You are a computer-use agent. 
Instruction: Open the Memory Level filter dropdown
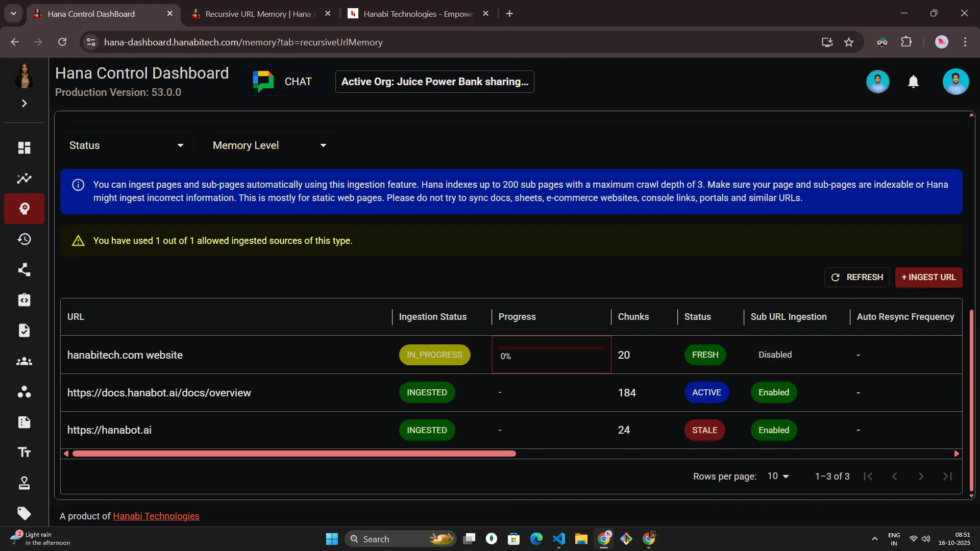coord(269,145)
